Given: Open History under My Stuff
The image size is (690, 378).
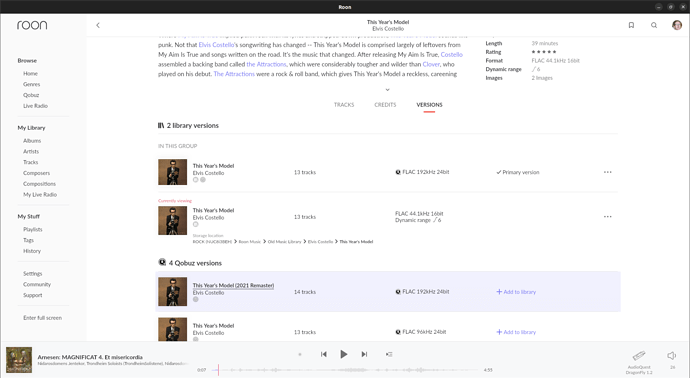Looking at the screenshot, I should pos(32,251).
